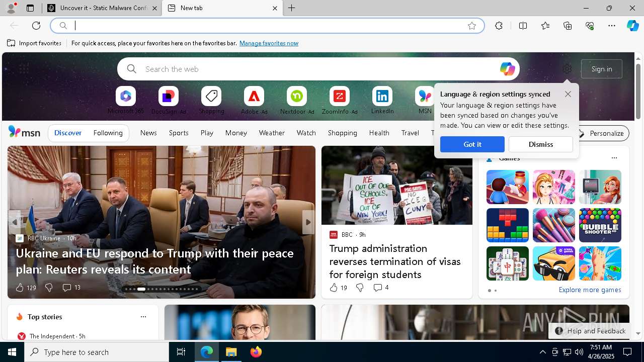
Task: Go to next carousel slide arrow
Action: (x=308, y=222)
